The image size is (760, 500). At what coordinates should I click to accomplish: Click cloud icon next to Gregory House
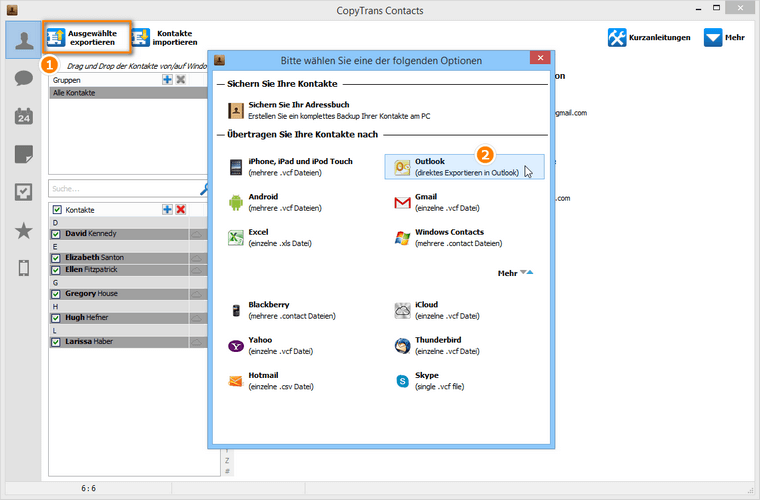click(x=196, y=294)
